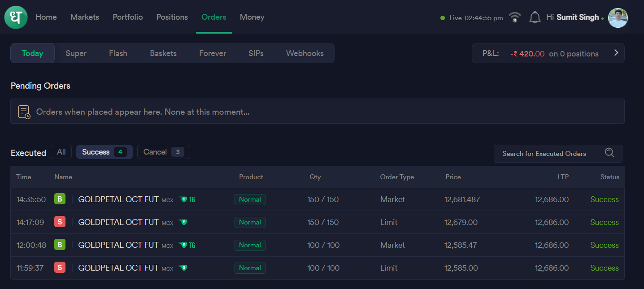Click the pending orders document icon
This screenshot has height=289, width=644.
(x=24, y=112)
